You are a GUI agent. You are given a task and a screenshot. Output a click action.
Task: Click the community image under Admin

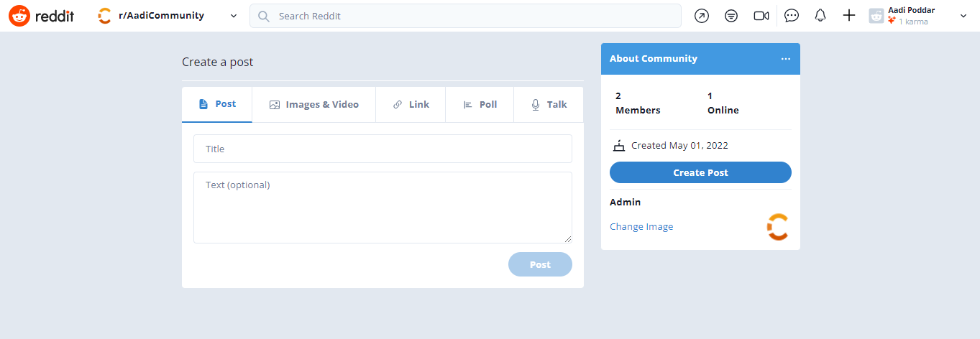tap(778, 227)
